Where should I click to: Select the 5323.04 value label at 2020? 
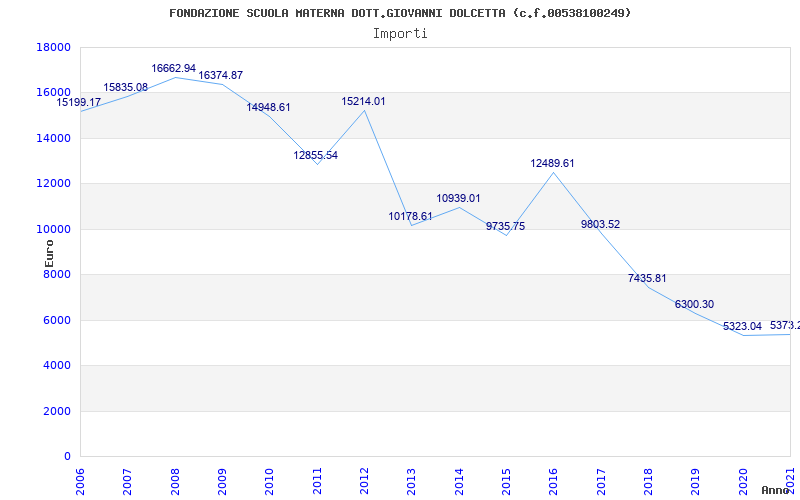[742, 327]
